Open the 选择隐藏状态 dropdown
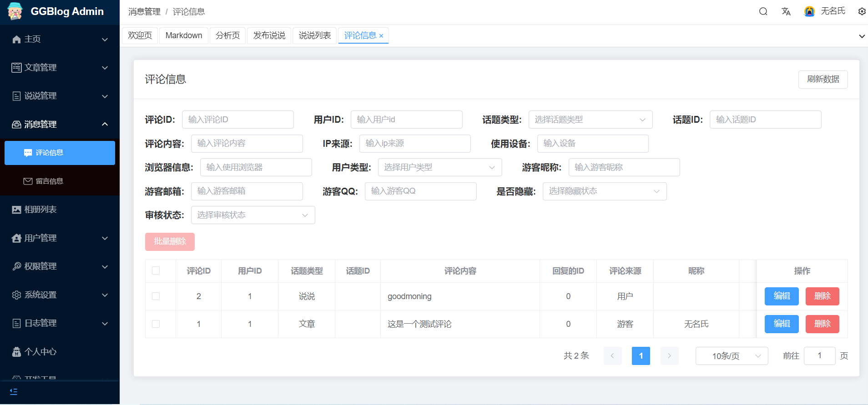 [x=605, y=191]
